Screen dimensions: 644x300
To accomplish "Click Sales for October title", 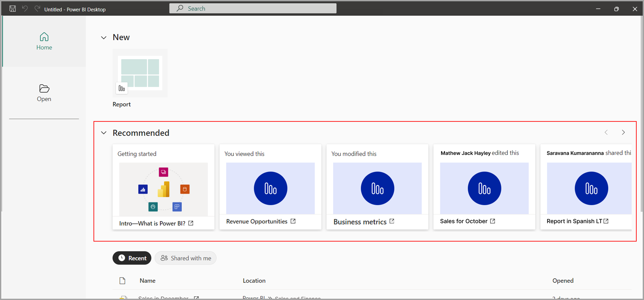I will coord(464,221).
